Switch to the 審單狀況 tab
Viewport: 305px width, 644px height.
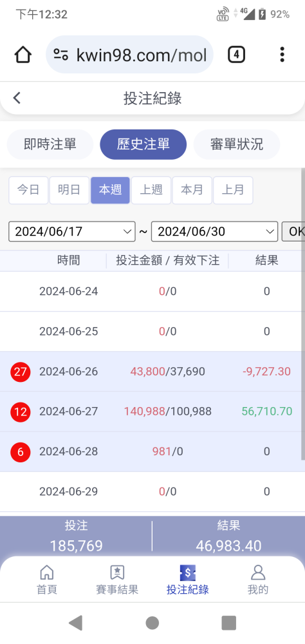point(237,144)
